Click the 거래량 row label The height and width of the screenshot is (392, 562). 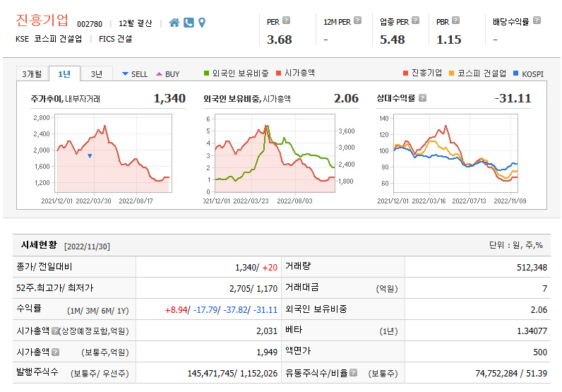pos(298,266)
